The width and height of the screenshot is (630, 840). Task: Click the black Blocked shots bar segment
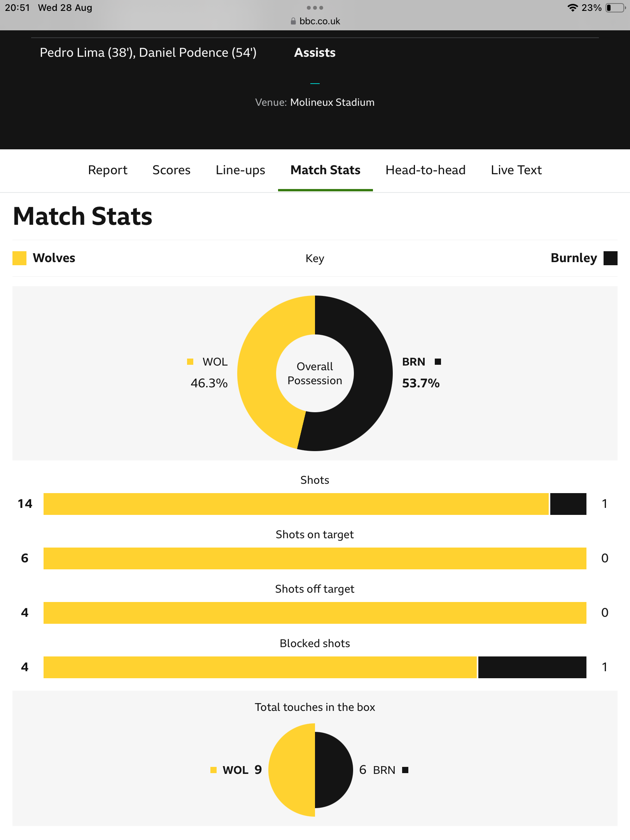(532, 667)
